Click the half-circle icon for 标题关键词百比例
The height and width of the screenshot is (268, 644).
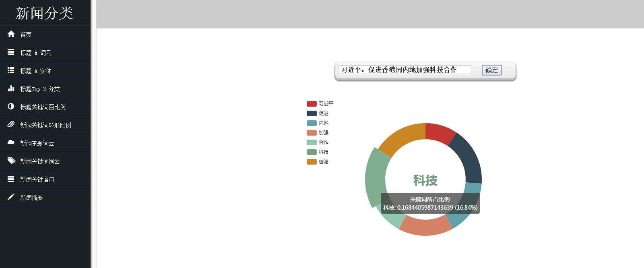click(11, 107)
